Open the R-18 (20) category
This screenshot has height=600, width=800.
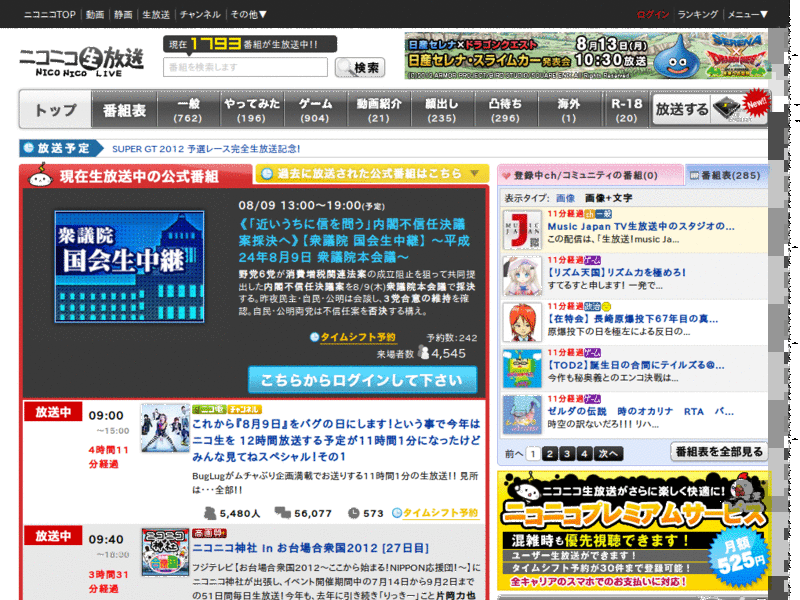[x=627, y=110]
